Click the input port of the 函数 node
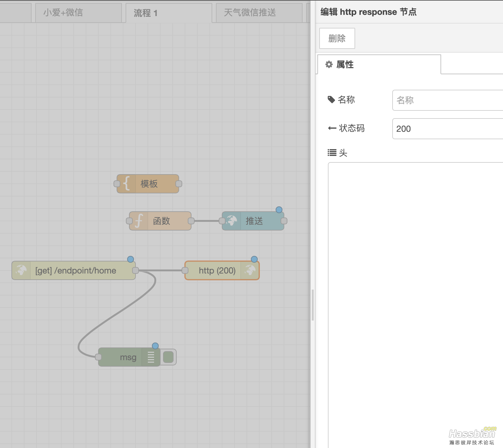 click(x=129, y=221)
